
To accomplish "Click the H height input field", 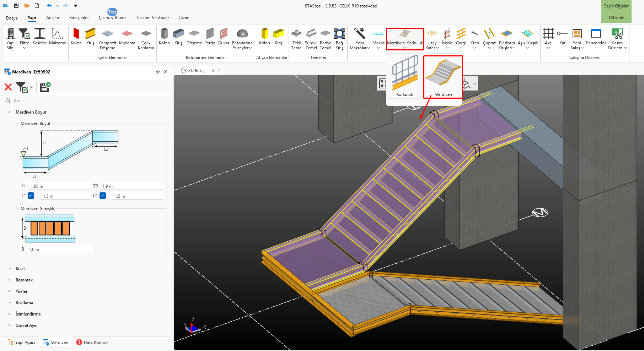I will (59, 186).
